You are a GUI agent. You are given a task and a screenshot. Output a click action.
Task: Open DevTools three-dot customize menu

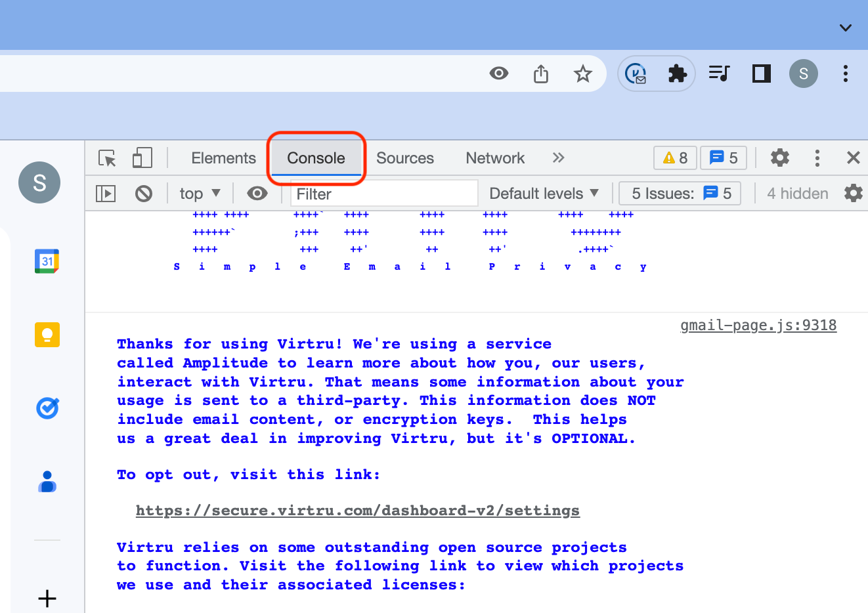[x=817, y=158]
